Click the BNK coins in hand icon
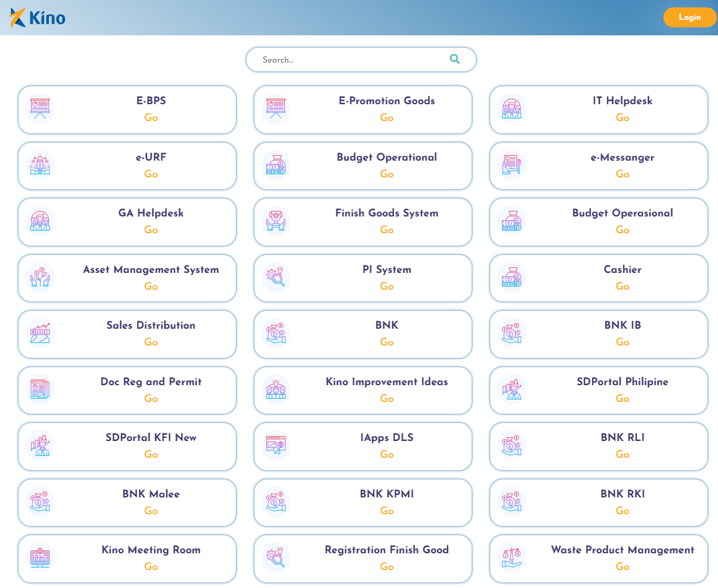The height and width of the screenshot is (588, 718). click(x=276, y=333)
